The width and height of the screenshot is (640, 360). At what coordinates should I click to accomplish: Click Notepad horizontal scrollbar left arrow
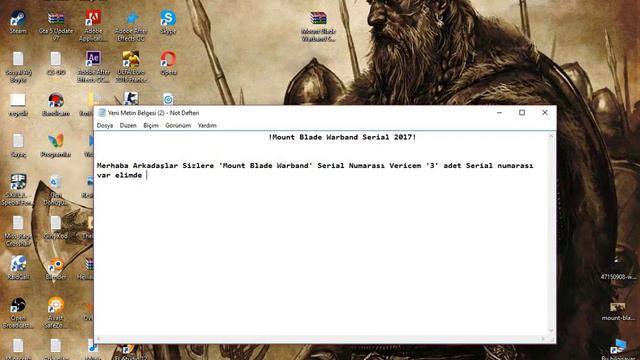pyautogui.click(x=98, y=339)
